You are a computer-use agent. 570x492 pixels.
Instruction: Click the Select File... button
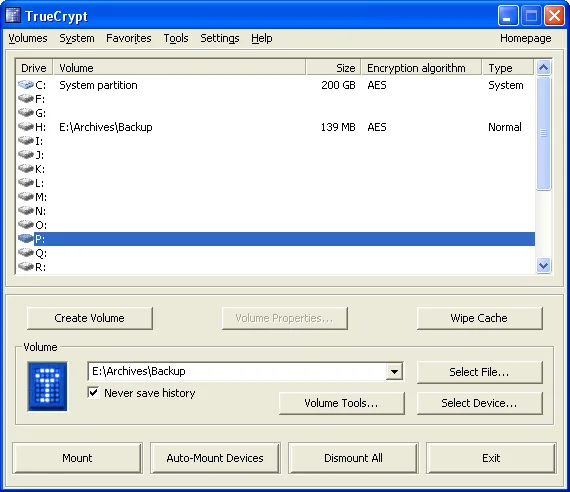tap(479, 372)
